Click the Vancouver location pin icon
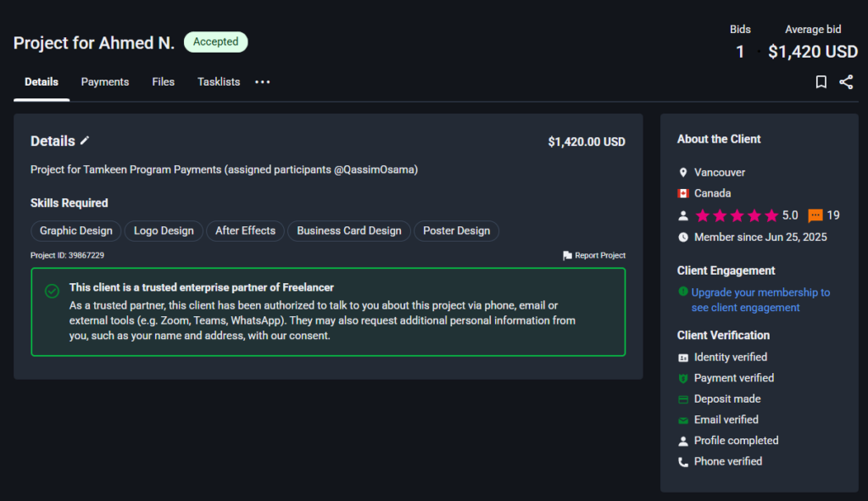Screen dimensions: 868x501 (x=683, y=172)
